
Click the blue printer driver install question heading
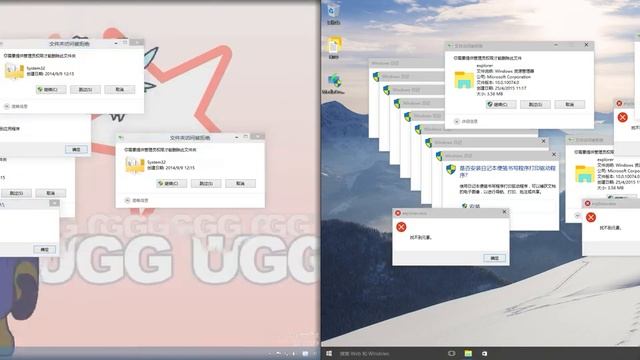507,171
